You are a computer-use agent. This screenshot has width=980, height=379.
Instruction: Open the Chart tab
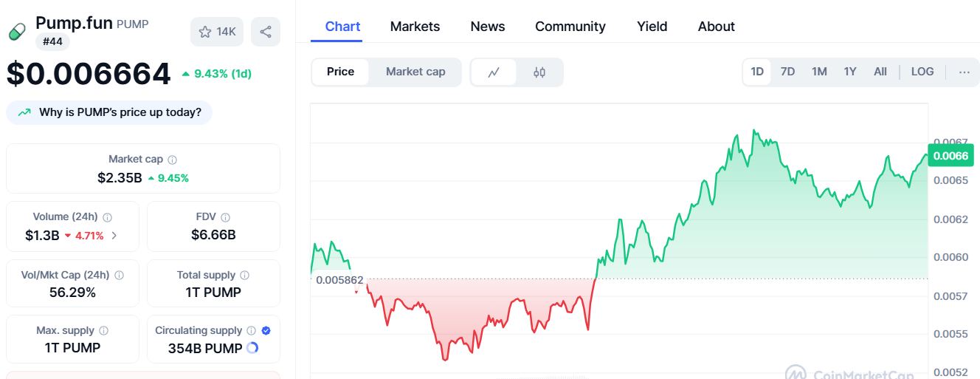(343, 27)
